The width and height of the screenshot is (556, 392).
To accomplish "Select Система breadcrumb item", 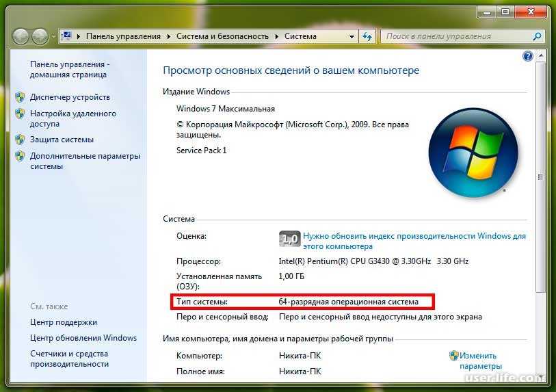I will 300,36.
